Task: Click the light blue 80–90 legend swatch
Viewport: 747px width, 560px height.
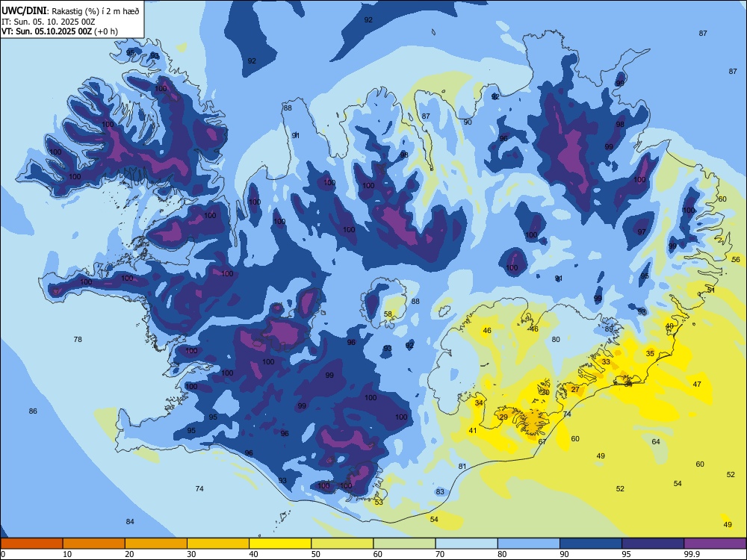Action: pos(529,544)
